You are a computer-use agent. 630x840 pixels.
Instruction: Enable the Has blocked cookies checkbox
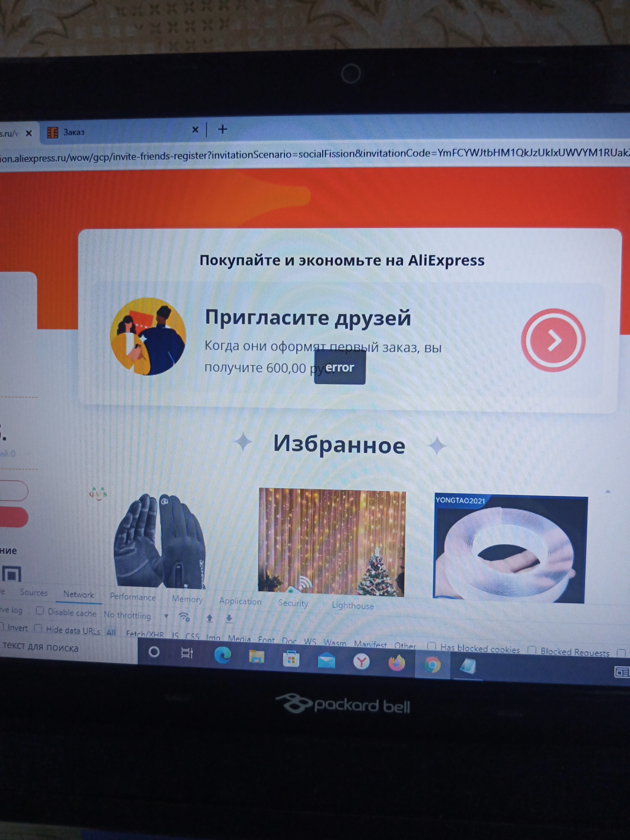point(431,645)
